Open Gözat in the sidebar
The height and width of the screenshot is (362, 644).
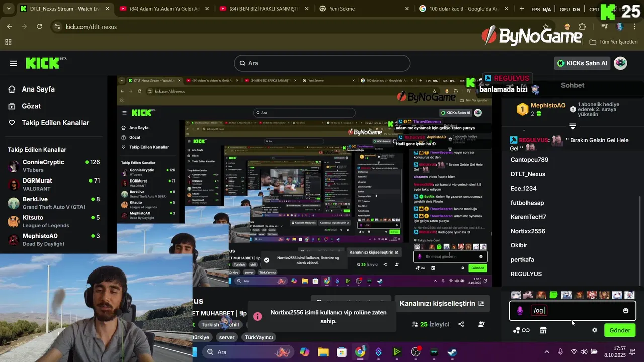click(31, 106)
